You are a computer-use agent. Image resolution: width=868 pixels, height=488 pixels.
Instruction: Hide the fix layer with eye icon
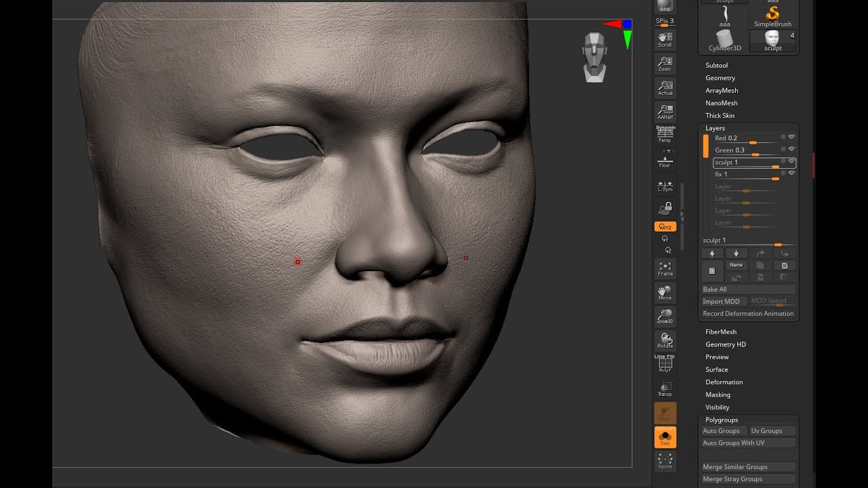pyautogui.click(x=791, y=174)
